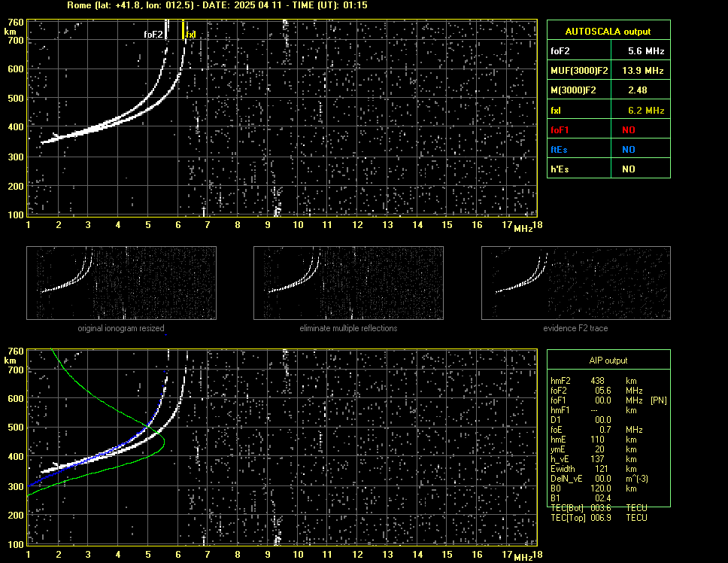
Task: Click the 'MHz' axis label under the bottom ionogram
Action: 523,557
